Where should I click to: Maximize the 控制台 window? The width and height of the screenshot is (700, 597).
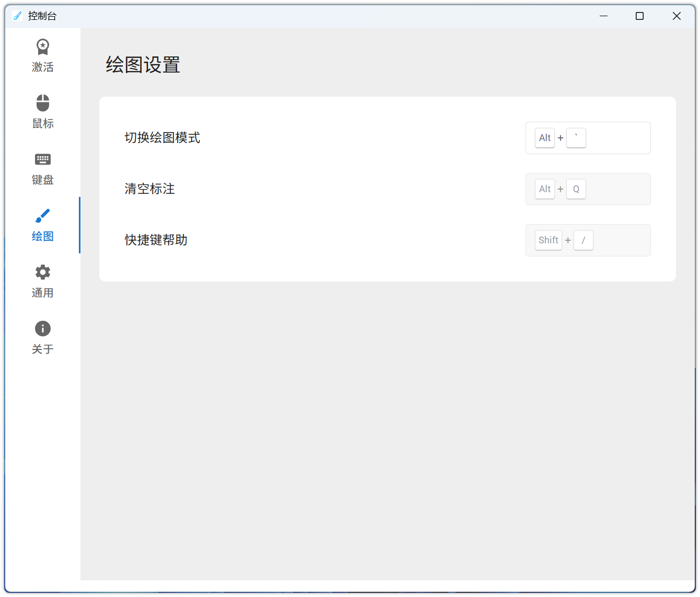point(639,16)
